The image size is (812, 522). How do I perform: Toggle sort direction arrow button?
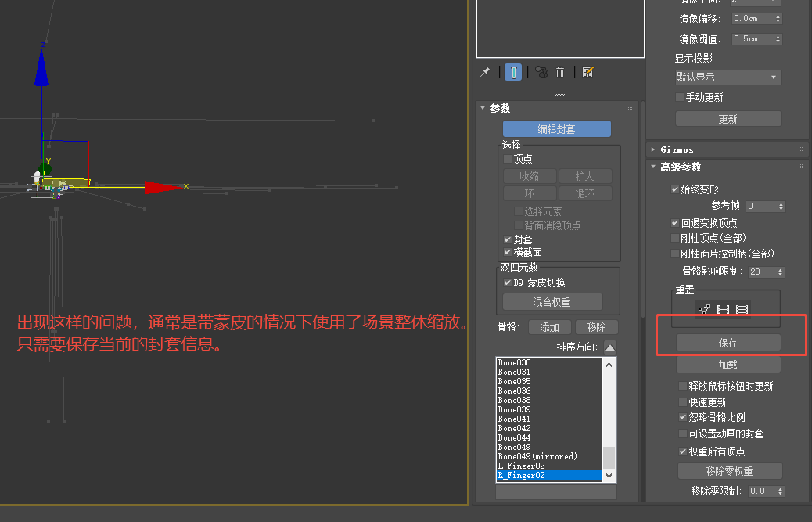tap(610, 347)
